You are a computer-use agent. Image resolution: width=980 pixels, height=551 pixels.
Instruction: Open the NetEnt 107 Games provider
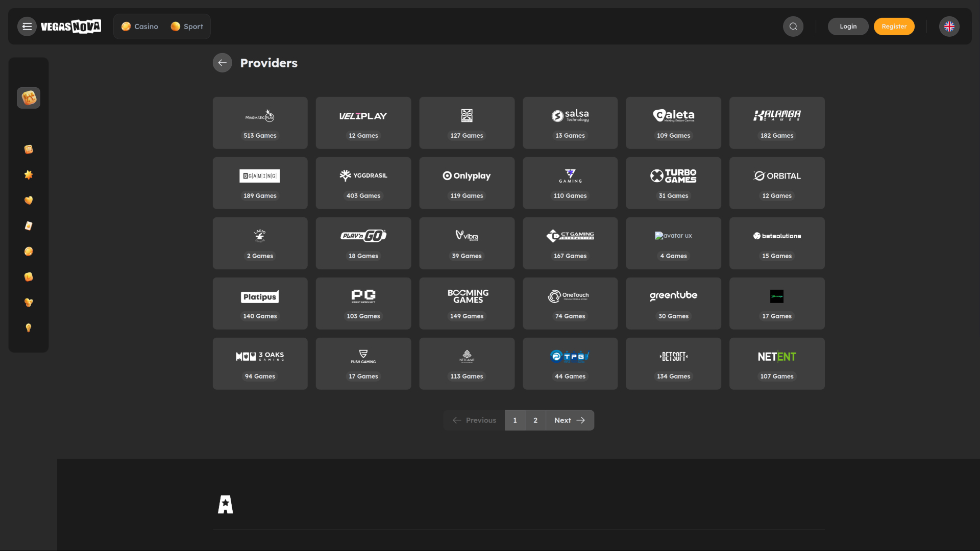tap(776, 364)
